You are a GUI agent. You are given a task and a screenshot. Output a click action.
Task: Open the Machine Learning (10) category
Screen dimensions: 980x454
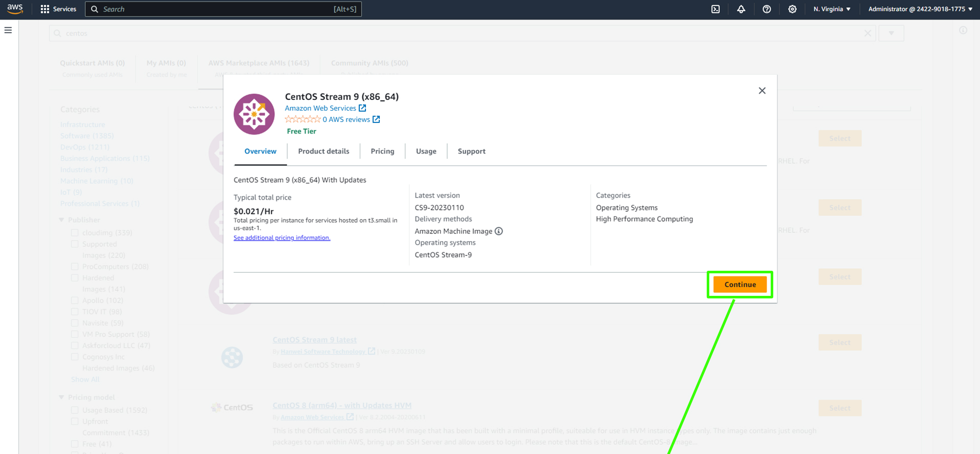pyautogui.click(x=97, y=181)
